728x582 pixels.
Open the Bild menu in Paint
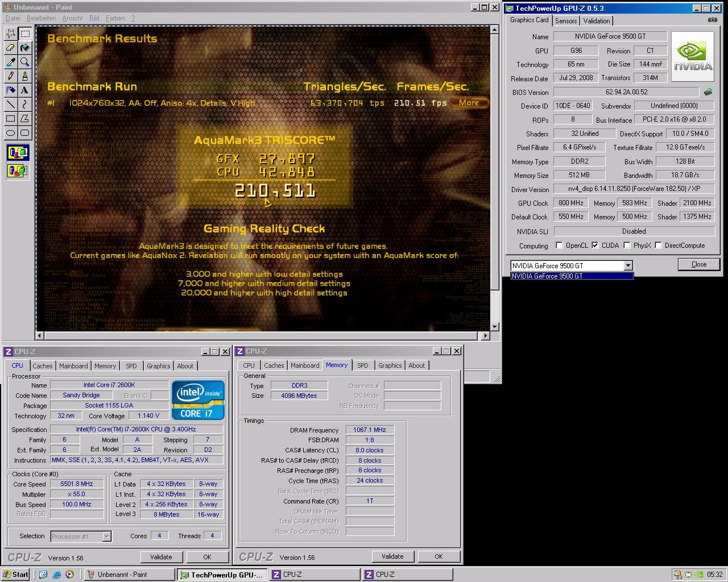tap(94, 18)
